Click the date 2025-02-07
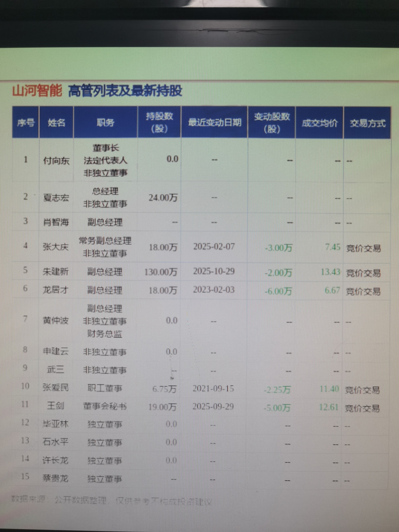Image resolution: width=399 pixels, height=532 pixels. pyautogui.click(x=214, y=246)
